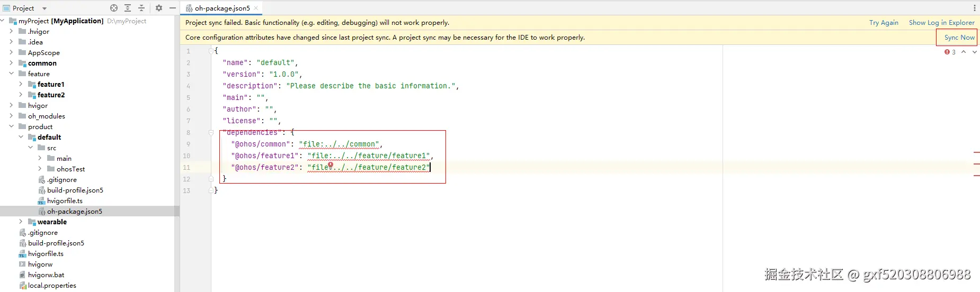Open build-profile.json5 under default module

(75, 190)
